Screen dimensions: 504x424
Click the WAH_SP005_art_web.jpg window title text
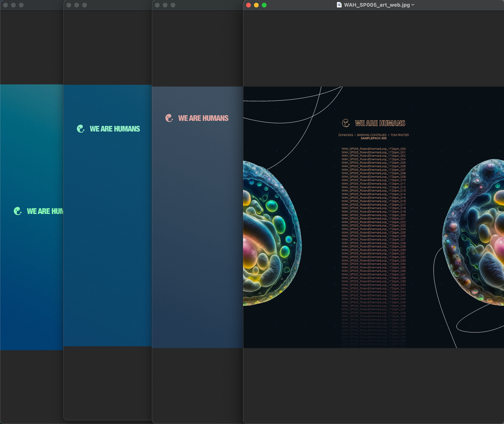377,5
